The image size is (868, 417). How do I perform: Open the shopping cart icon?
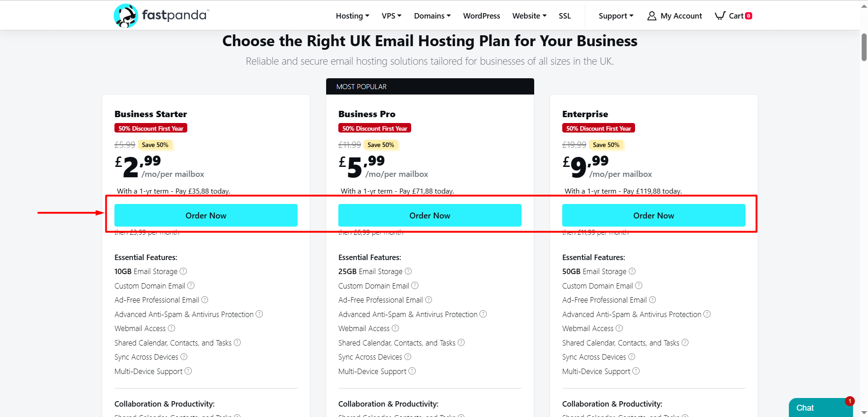pyautogui.click(x=720, y=16)
